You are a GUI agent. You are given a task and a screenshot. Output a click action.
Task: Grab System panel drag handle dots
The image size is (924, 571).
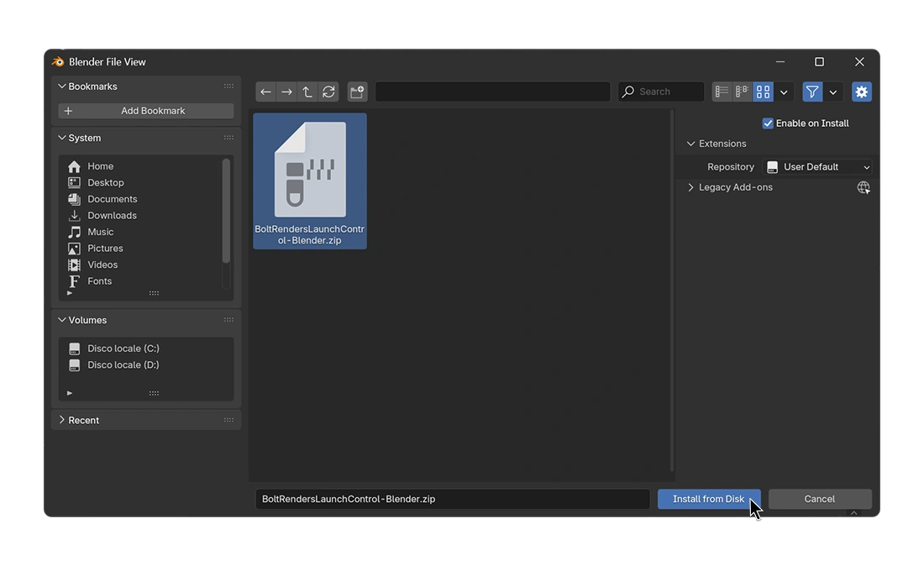[x=228, y=138]
